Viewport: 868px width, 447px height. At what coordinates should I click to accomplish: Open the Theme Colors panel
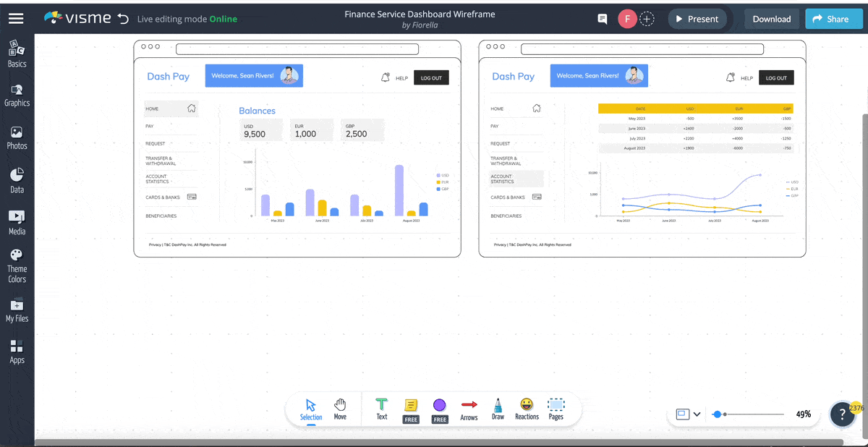coord(17,265)
